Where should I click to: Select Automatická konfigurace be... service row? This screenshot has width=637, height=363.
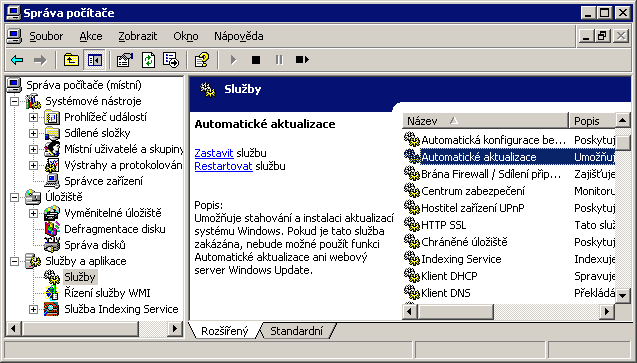pyautogui.click(x=509, y=140)
